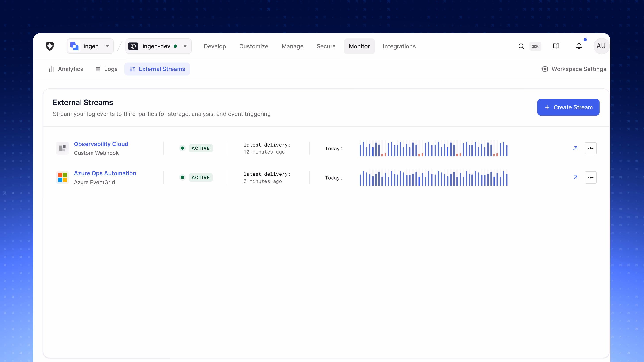Click the External Streams page heading
This screenshot has width=644, height=362.
[83, 102]
